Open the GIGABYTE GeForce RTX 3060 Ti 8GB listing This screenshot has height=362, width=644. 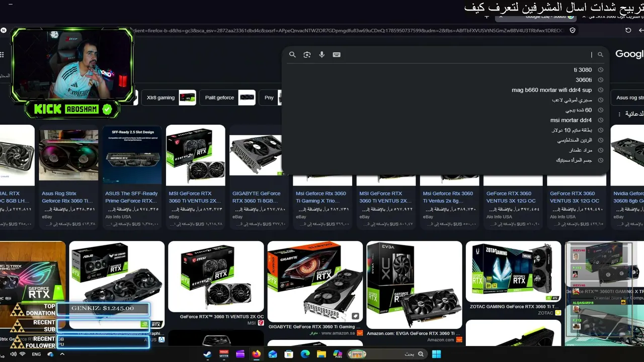259,197
